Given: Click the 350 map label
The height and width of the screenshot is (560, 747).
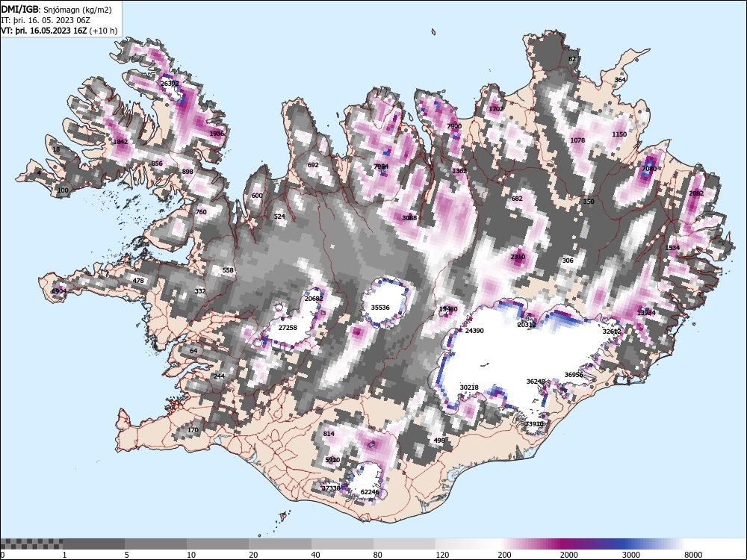Looking at the screenshot, I should (x=589, y=202).
